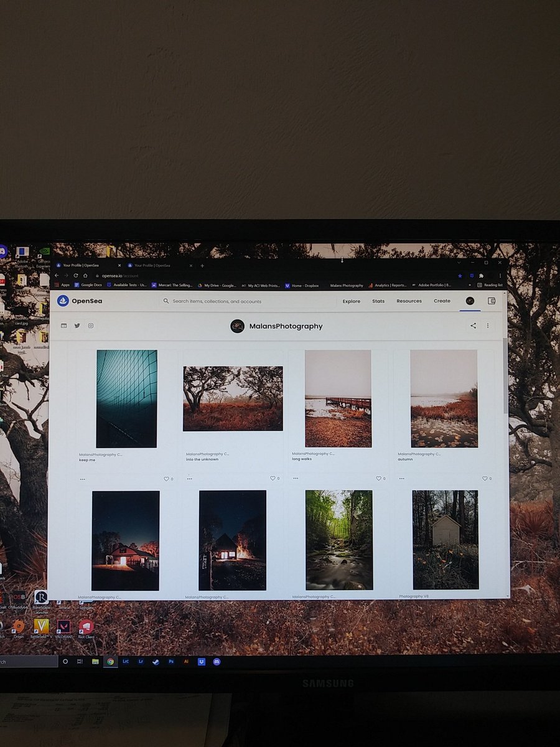The image size is (560, 747).
Task: Switch to the first 'Your Profile | OpenSea' tab
Action: point(88,265)
